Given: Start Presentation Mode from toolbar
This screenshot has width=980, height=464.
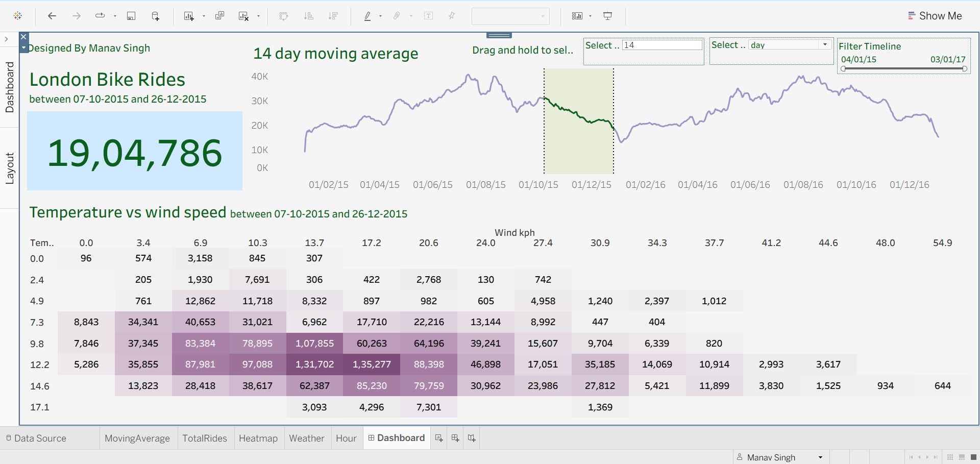Looking at the screenshot, I should (x=607, y=16).
